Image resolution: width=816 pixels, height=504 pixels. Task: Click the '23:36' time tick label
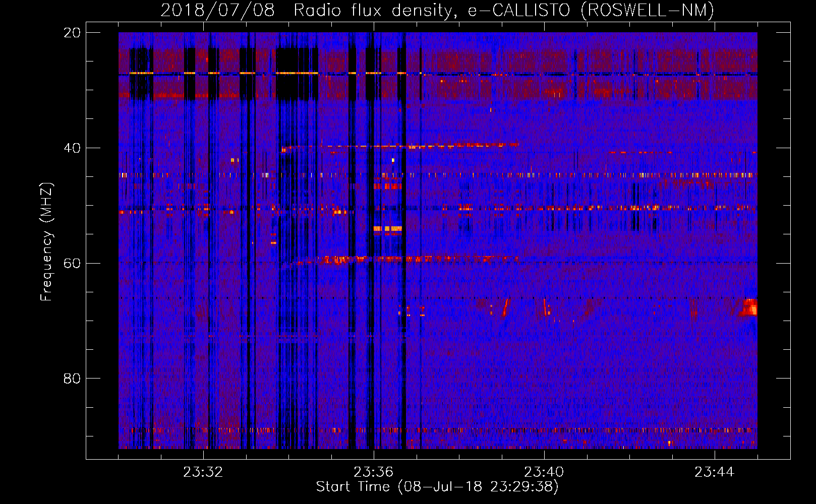373,472
